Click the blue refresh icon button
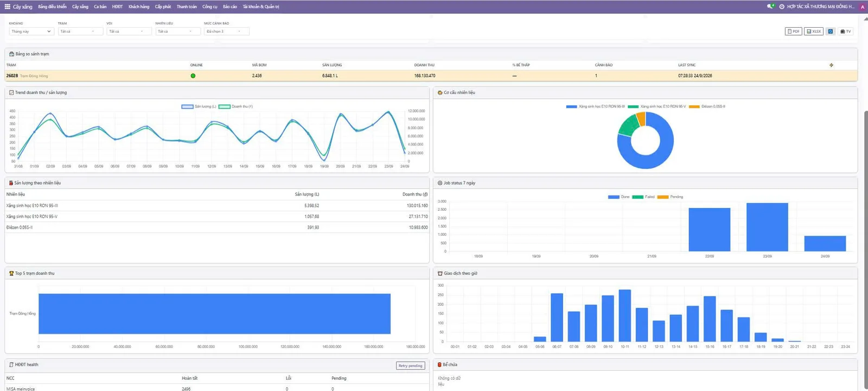This screenshot has width=868, height=391. coord(830,31)
